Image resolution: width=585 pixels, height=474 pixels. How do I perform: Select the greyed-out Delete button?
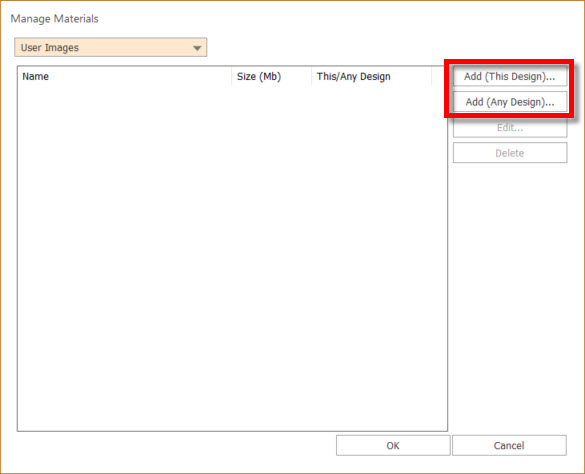tap(510, 153)
